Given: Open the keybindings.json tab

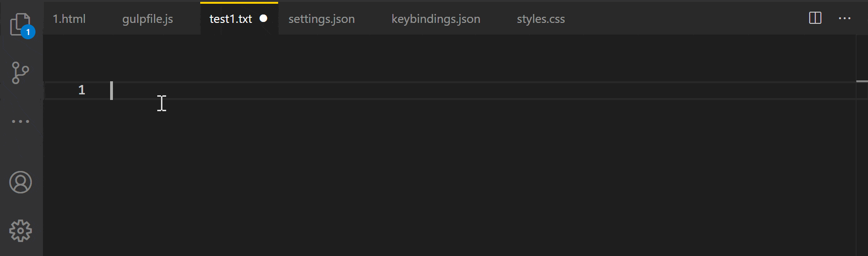Looking at the screenshot, I should tap(435, 19).
